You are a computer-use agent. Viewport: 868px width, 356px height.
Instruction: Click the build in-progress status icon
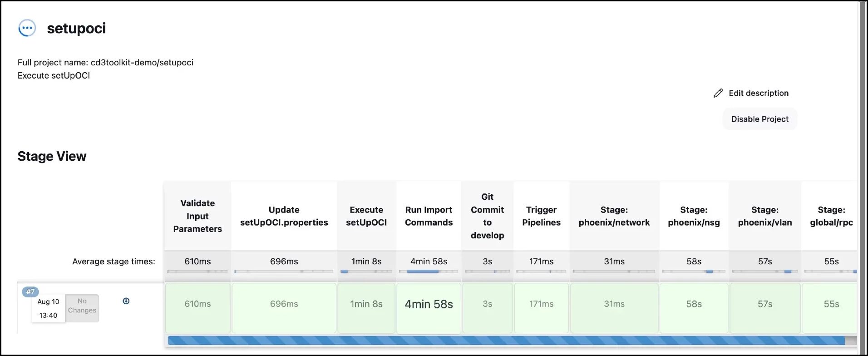tap(27, 28)
